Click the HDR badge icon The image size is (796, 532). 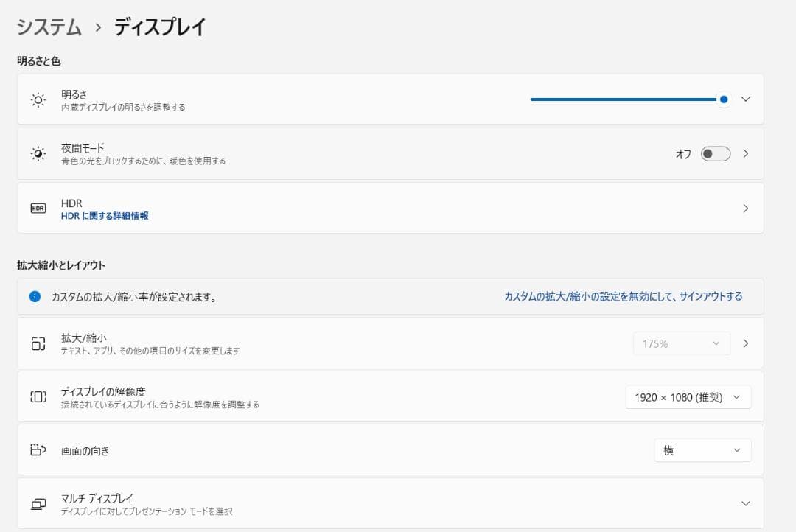point(38,209)
